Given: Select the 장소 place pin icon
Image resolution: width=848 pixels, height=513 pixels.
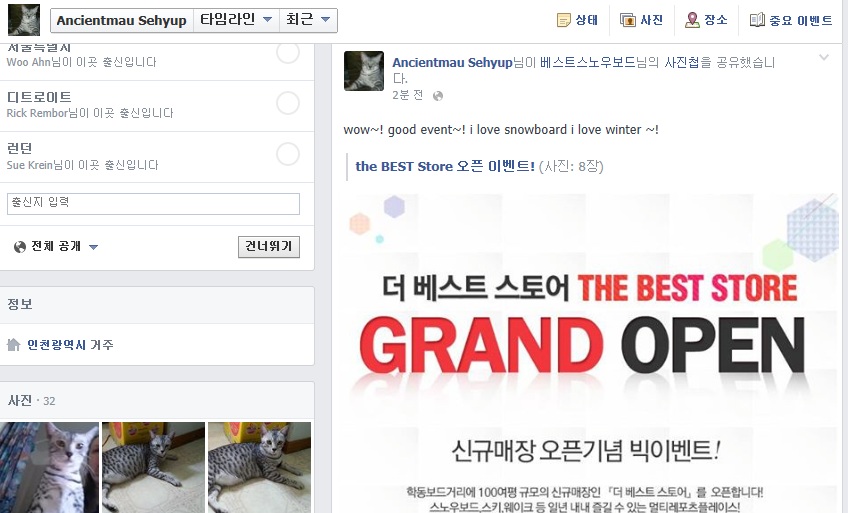Looking at the screenshot, I should (692, 20).
